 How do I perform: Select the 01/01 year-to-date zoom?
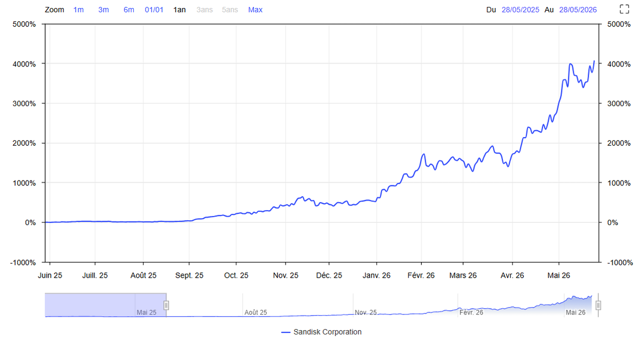(154, 10)
